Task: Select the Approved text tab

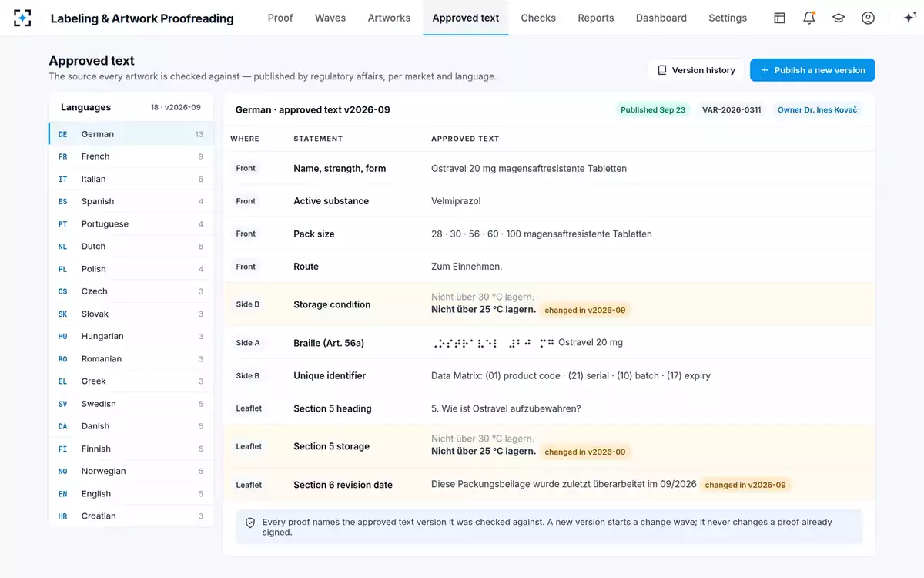Action: 466,18
